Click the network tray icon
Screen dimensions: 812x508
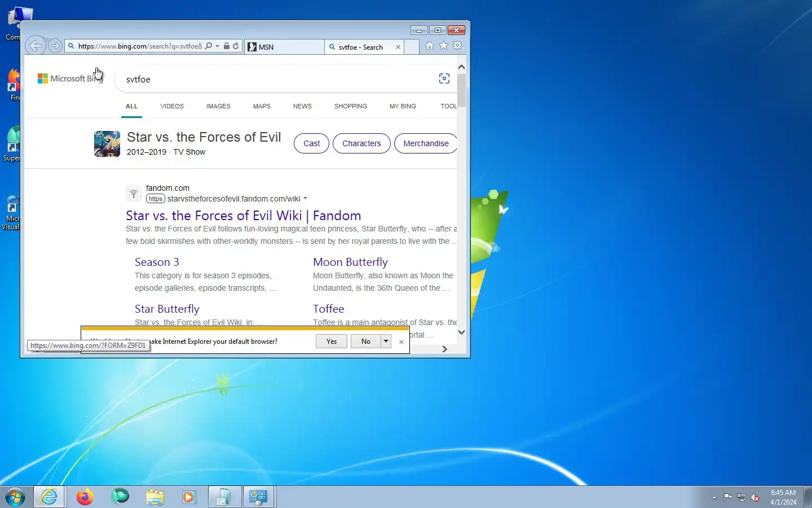742,497
